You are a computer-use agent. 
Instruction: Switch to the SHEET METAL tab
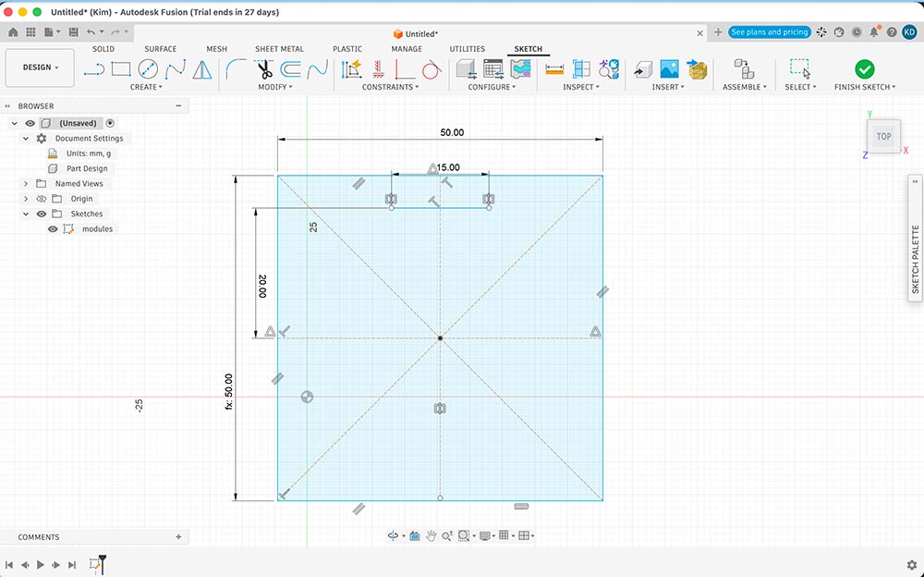tap(279, 49)
